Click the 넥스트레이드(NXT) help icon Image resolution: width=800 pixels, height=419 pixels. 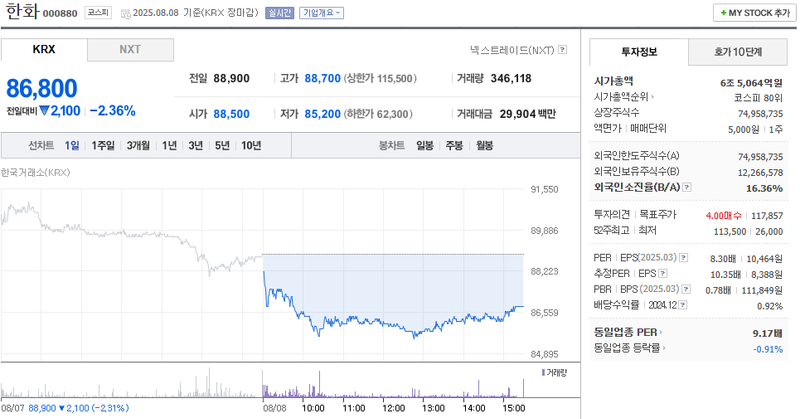click(562, 50)
